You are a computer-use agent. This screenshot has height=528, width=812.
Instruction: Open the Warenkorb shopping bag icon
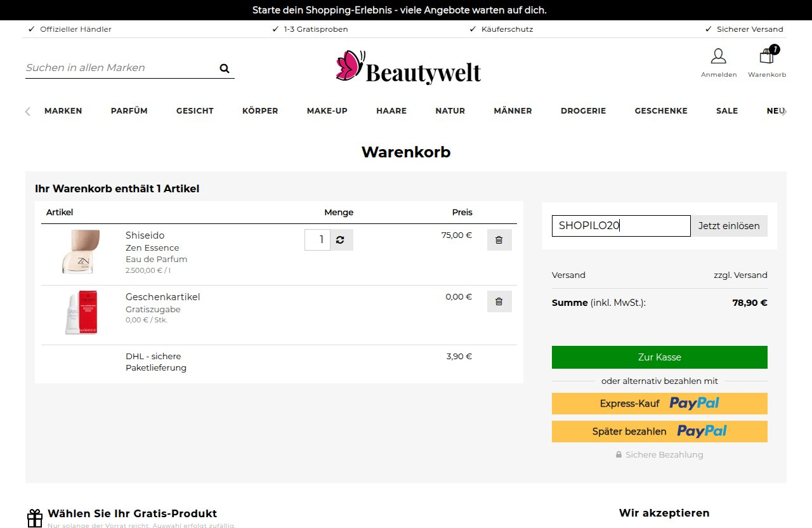click(767, 56)
